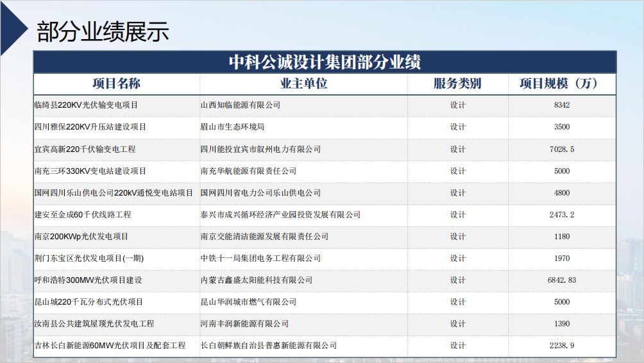
Task: Select the scale value 7028.5
Action: [562, 149]
